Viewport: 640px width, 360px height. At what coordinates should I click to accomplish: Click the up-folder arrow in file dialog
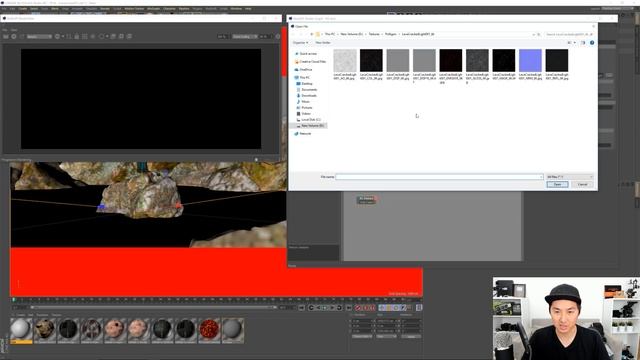(x=312, y=34)
